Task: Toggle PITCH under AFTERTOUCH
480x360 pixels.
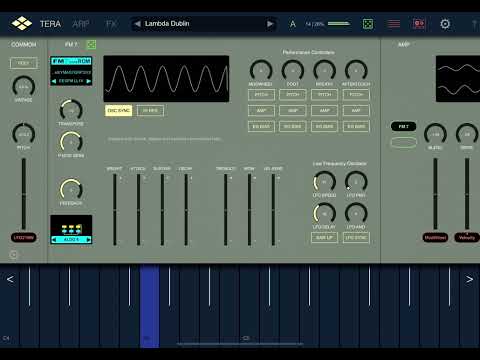Action: 356,95
